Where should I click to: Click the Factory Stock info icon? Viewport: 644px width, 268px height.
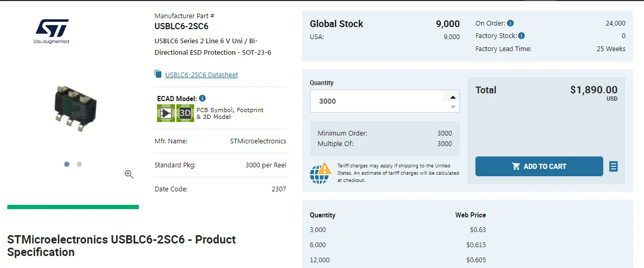click(521, 36)
